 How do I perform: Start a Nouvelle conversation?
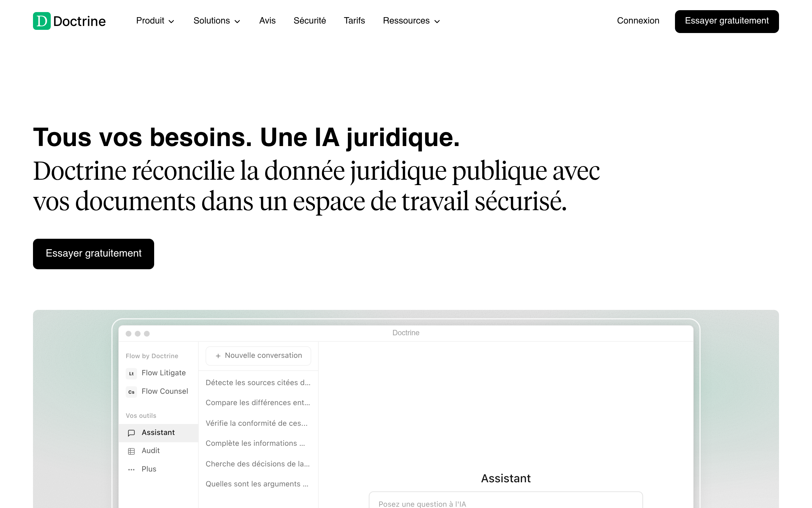tap(258, 356)
